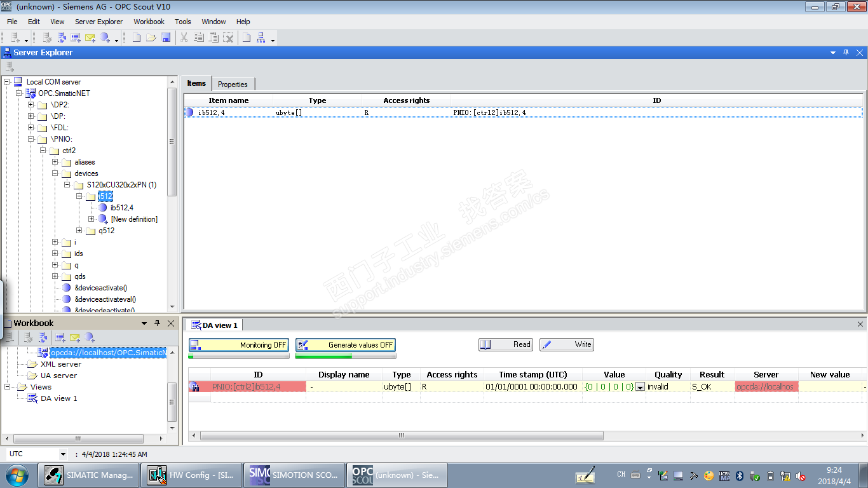Click the Read button
Viewport: 868px width, 488px height.
pyautogui.click(x=506, y=344)
